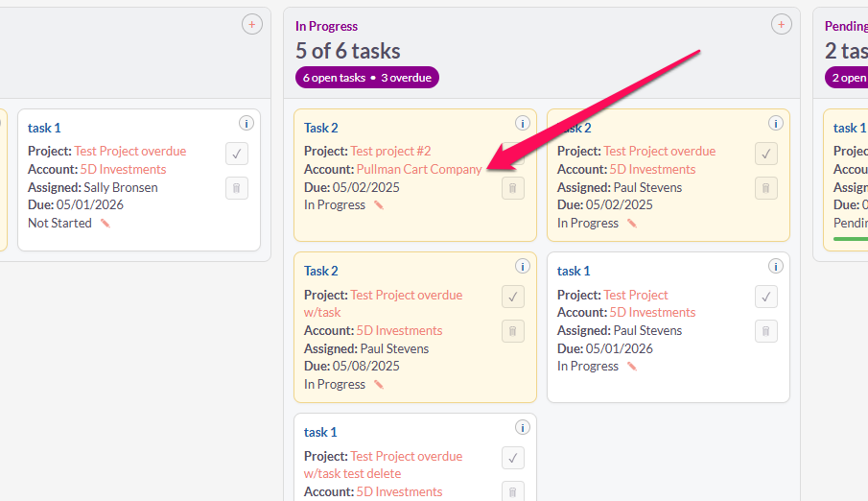Edit status pencil on Paul Stevens 05/02/2025 card

pyautogui.click(x=632, y=224)
